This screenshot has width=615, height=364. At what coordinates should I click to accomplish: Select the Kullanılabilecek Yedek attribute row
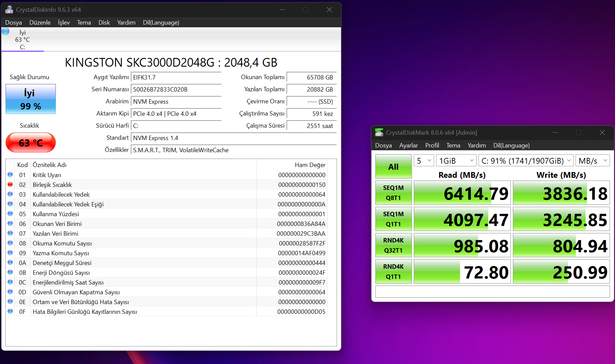click(167, 194)
